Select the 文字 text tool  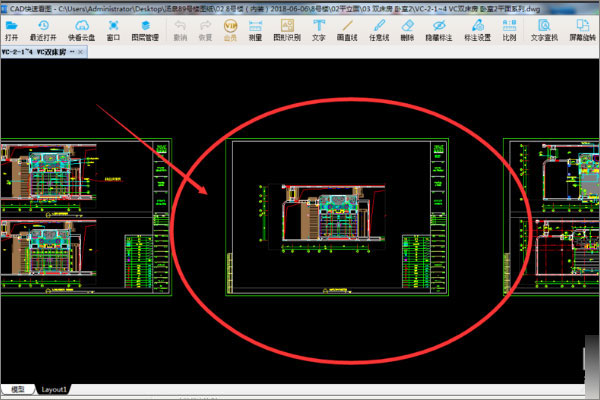(x=318, y=27)
